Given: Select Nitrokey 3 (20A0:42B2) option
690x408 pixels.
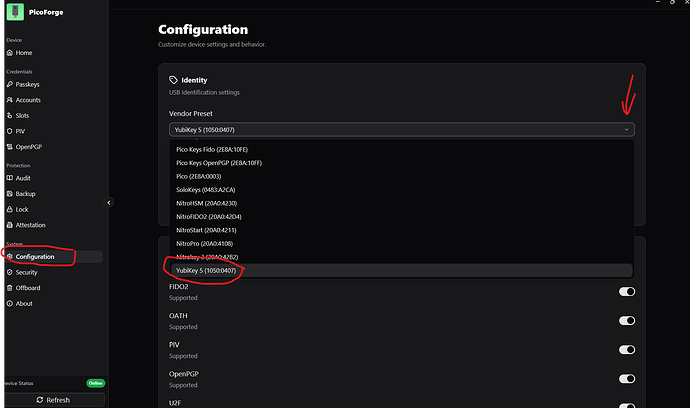Looking at the screenshot, I should click(x=401, y=257).
